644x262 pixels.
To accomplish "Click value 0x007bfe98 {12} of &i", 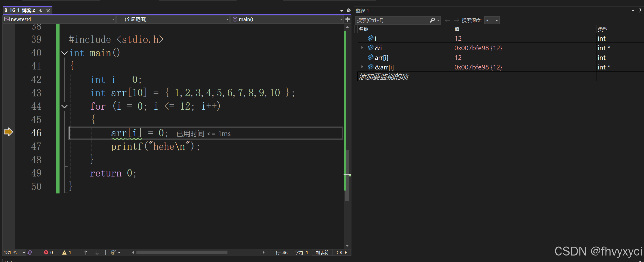I will 478,48.
